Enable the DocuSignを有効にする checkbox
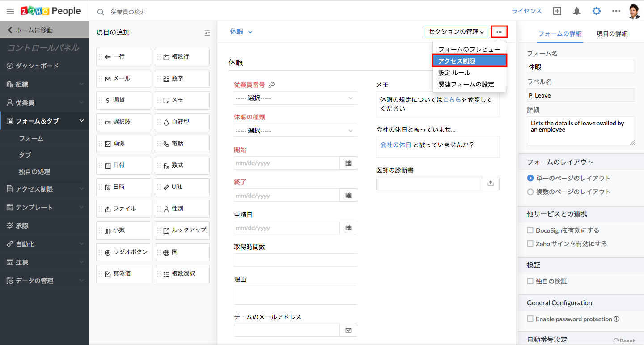This screenshot has height=345, width=644. tap(530, 230)
